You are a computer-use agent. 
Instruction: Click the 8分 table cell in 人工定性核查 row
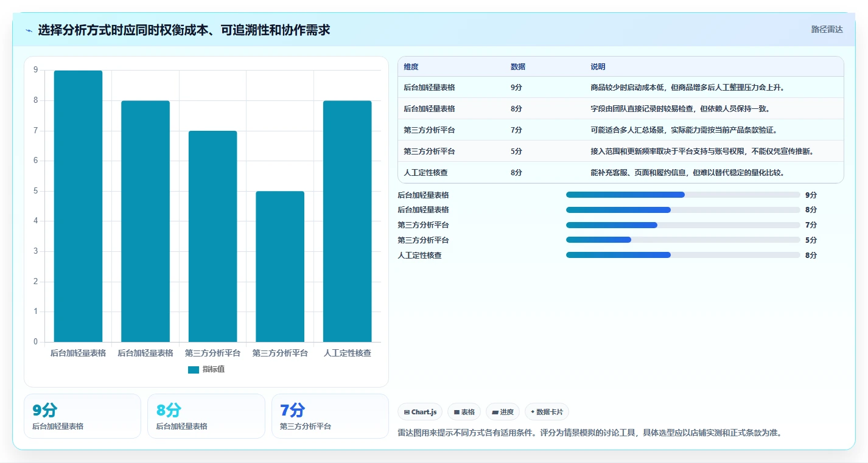tap(516, 173)
